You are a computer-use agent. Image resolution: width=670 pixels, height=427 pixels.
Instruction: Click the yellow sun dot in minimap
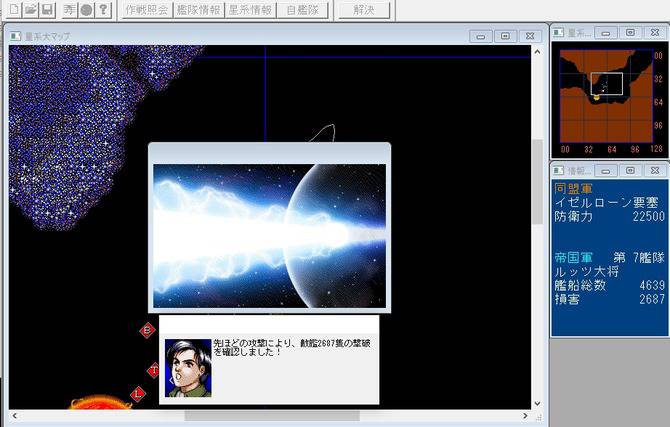pos(597,98)
